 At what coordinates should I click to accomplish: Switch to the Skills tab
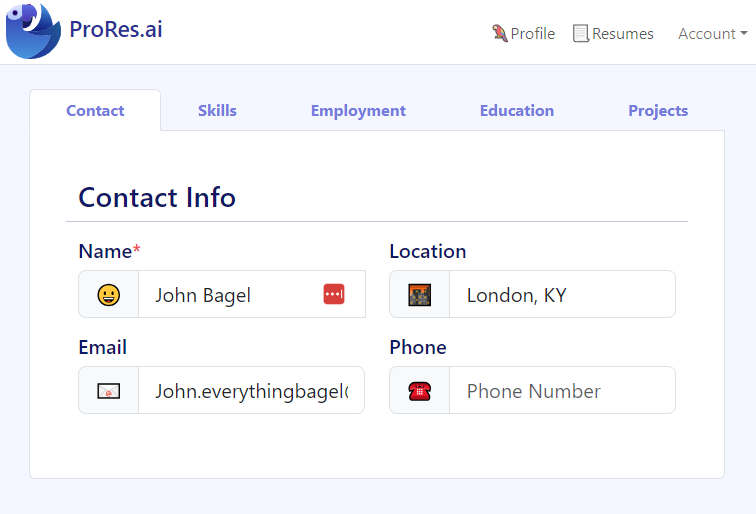pos(217,110)
